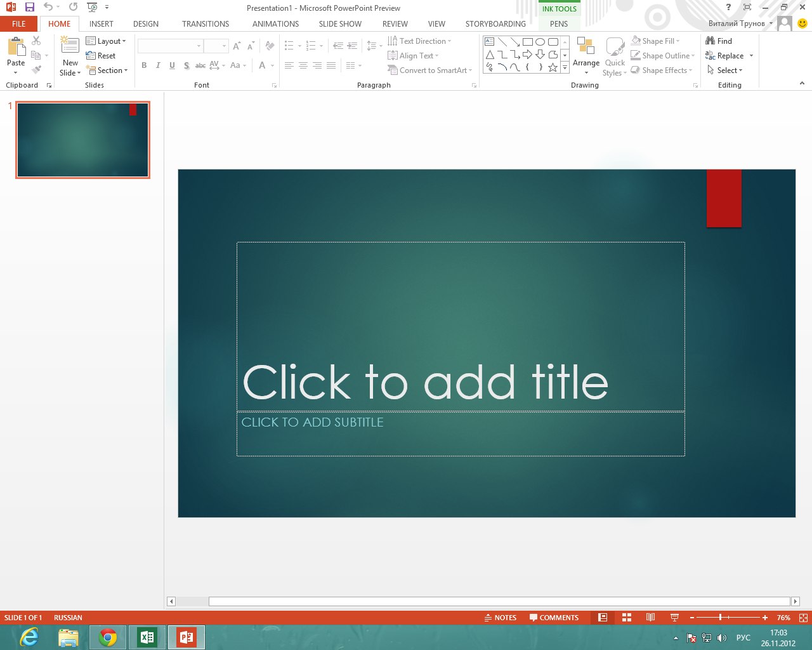Select slide 1 thumbnail
Viewport: 812px width, 650px height.
point(83,140)
